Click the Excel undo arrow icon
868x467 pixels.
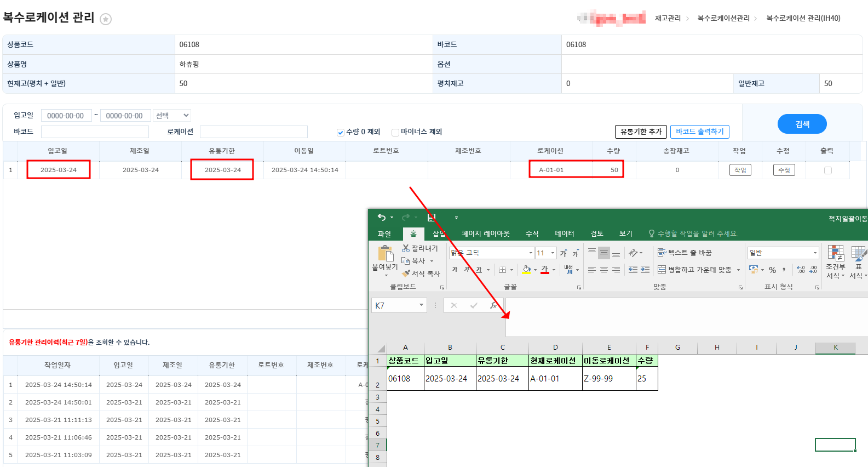point(382,218)
